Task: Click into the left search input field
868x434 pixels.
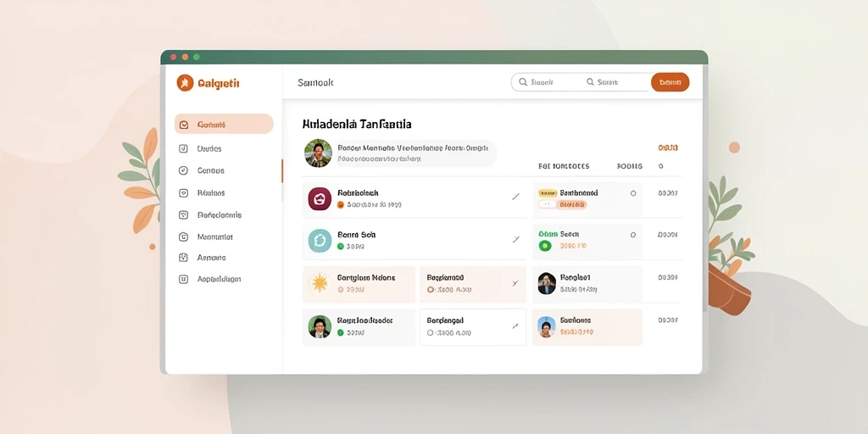Action: pyautogui.click(x=546, y=82)
